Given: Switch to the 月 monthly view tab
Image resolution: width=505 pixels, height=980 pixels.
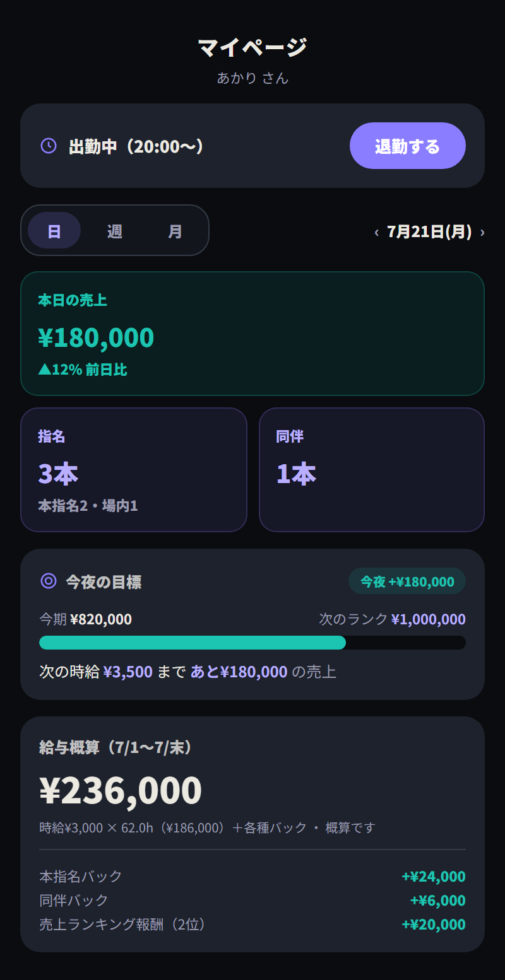Looking at the screenshot, I should 175,230.
